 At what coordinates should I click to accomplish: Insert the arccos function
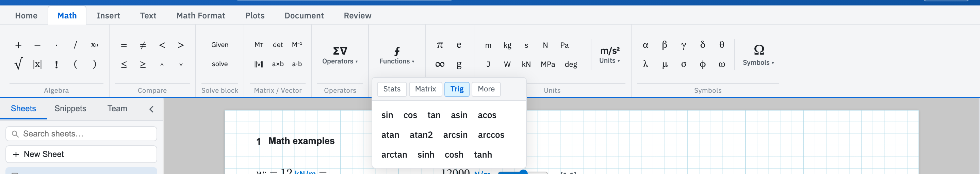click(x=491, y=135)
